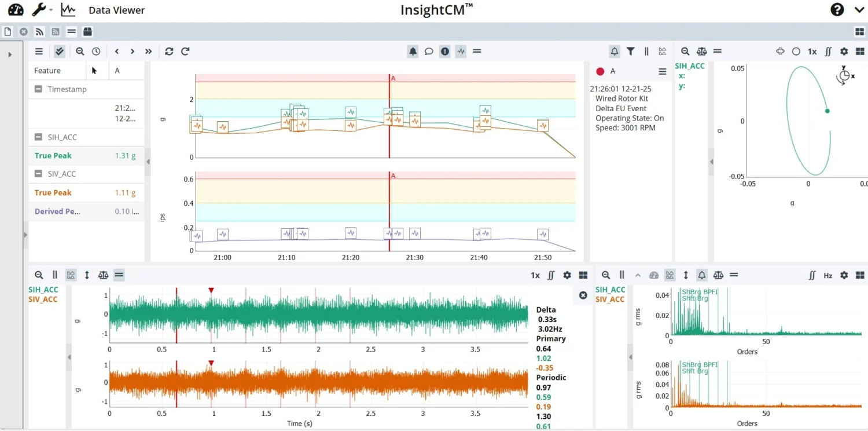Click the 1x button in waveform toolbar
Screen dimensions: 868x431
[x=535, y=276]
